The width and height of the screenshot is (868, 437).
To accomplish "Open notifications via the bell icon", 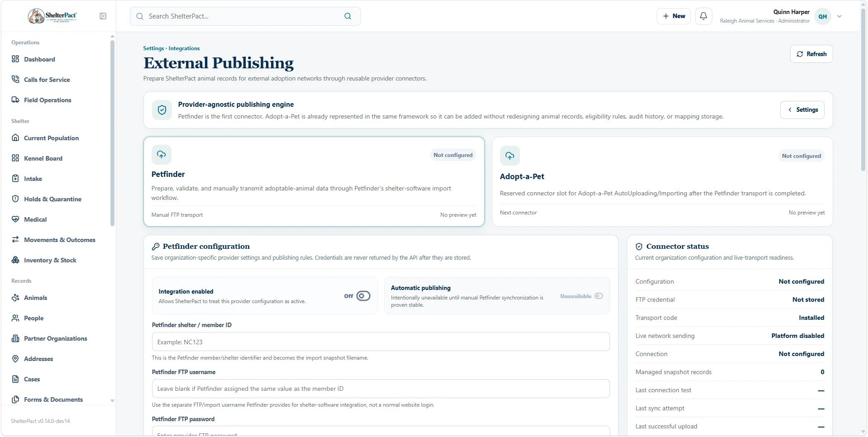I will (x=703, y=16).
